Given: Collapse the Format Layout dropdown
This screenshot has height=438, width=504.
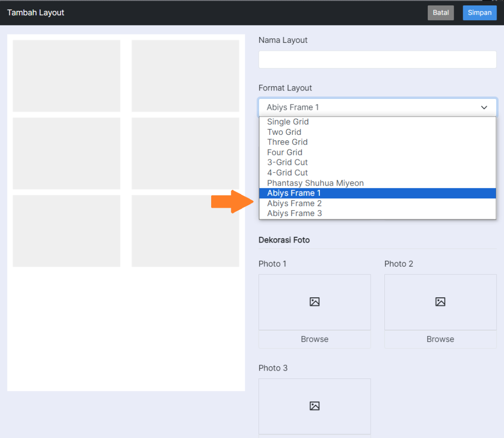Looking at the screenshot, I should coord(378,107).
